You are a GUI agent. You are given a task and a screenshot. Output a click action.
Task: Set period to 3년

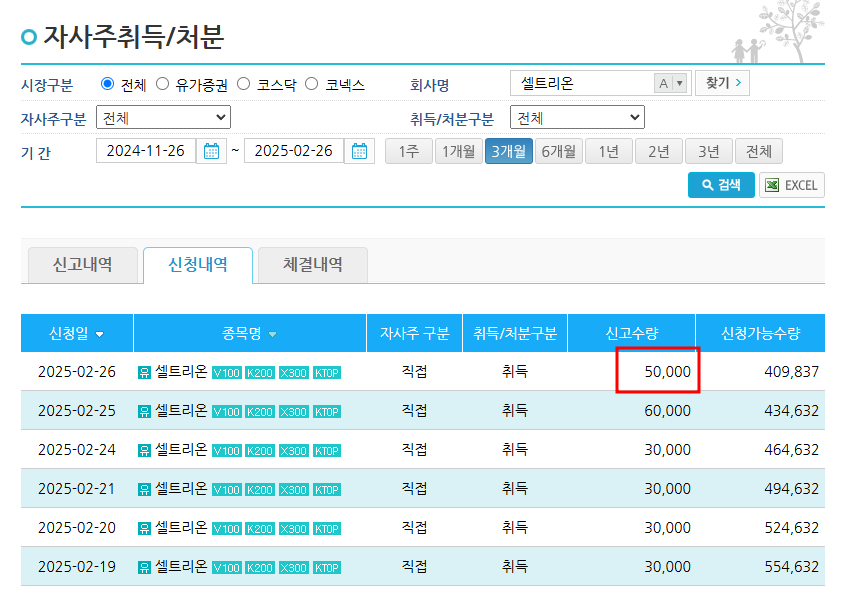pos(708,151)
